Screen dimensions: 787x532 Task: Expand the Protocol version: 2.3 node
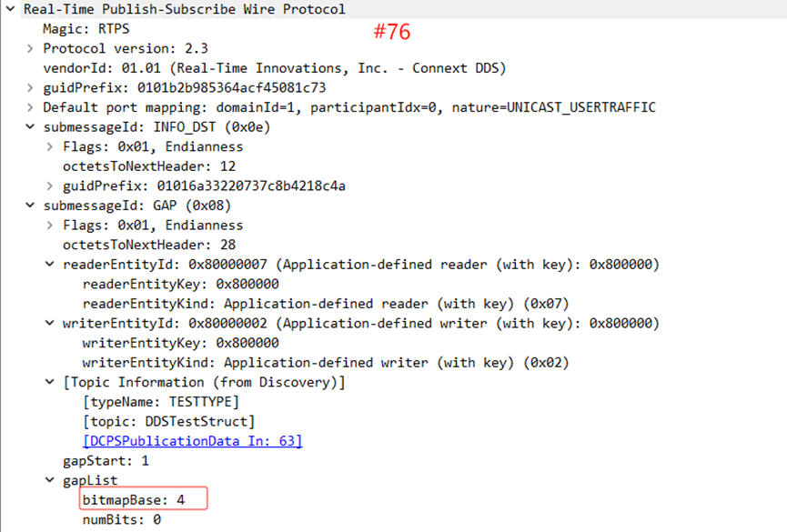click(x=30, y=48)
